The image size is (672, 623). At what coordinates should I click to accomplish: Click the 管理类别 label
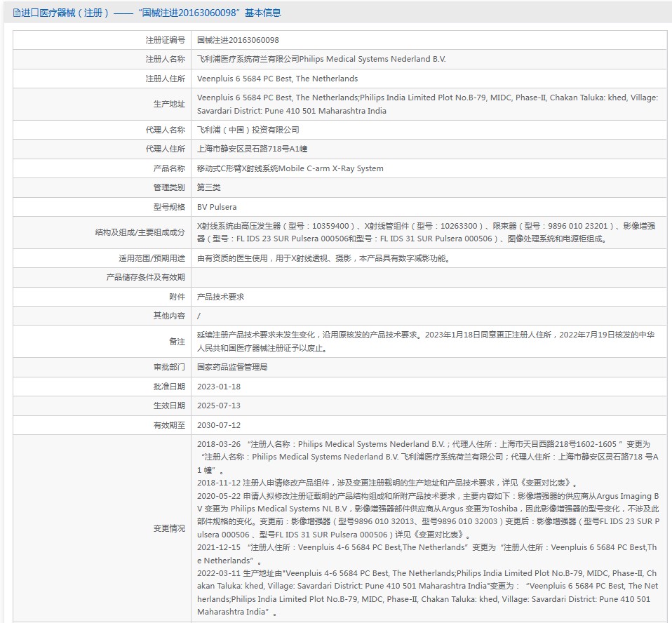coord(169,187)
